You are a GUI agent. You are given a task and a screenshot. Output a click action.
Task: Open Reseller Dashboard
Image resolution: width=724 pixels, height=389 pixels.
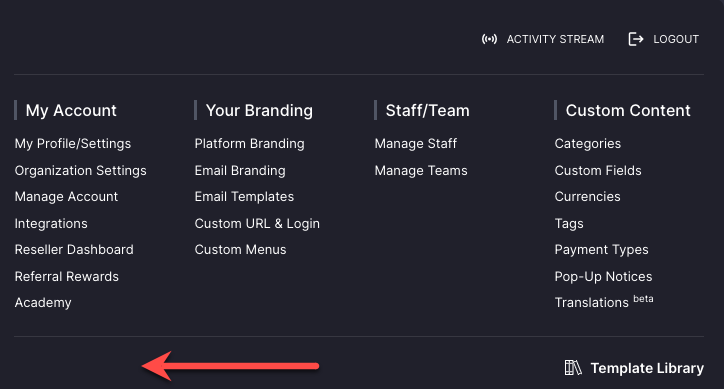coord(74,249)
